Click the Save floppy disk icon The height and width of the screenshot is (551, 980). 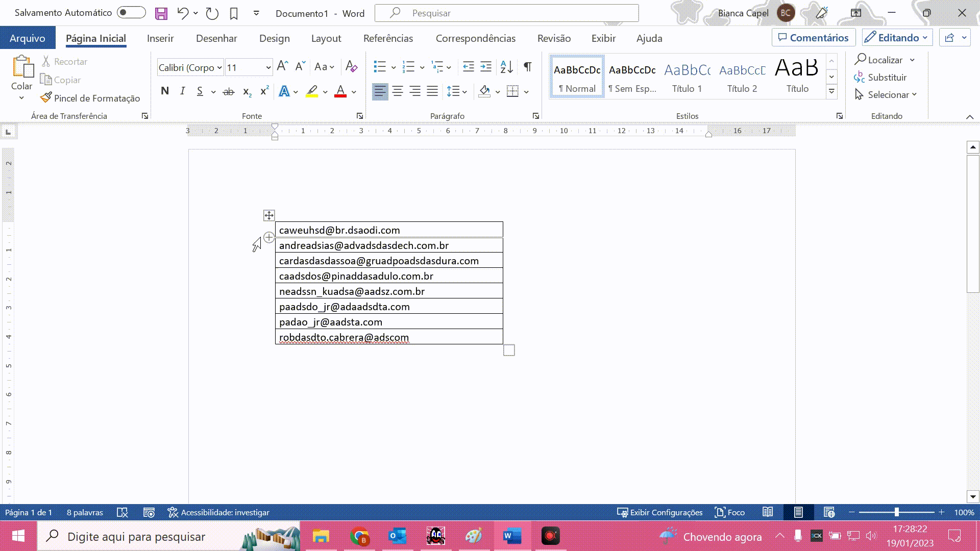[x=161, y=13]
